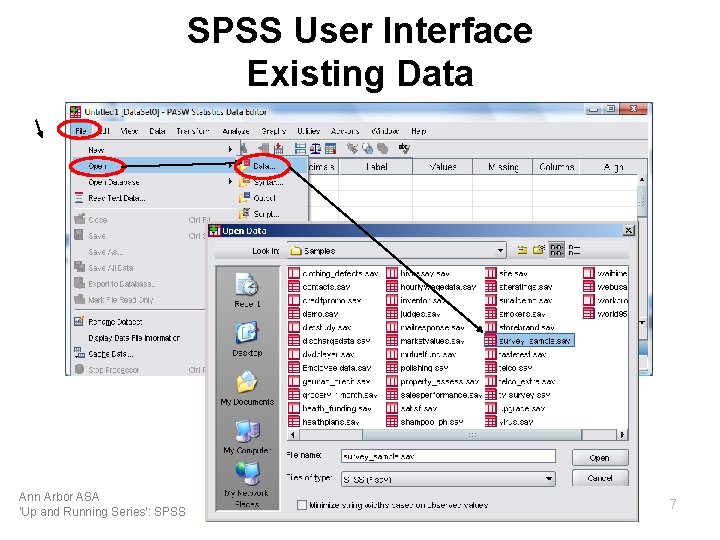
Task: Switch to List view icon
Action: coord(557,250)
